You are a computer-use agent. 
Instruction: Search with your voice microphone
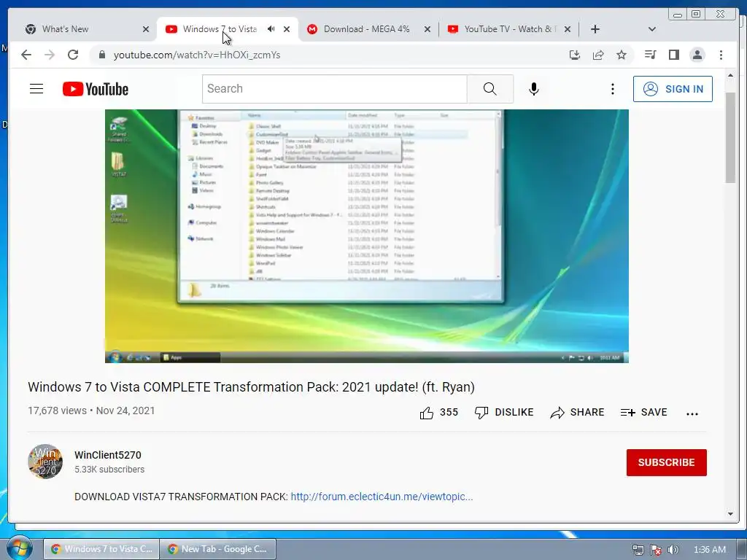[534, 88]
